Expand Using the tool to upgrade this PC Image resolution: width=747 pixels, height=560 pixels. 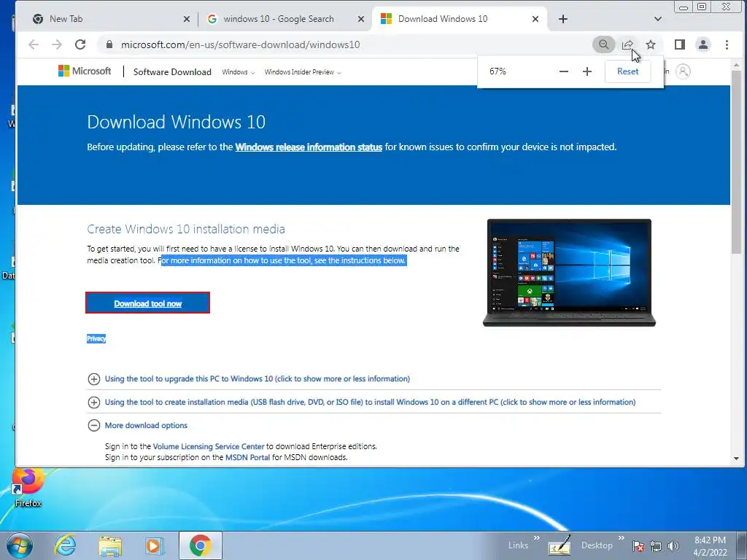point(258,378)
